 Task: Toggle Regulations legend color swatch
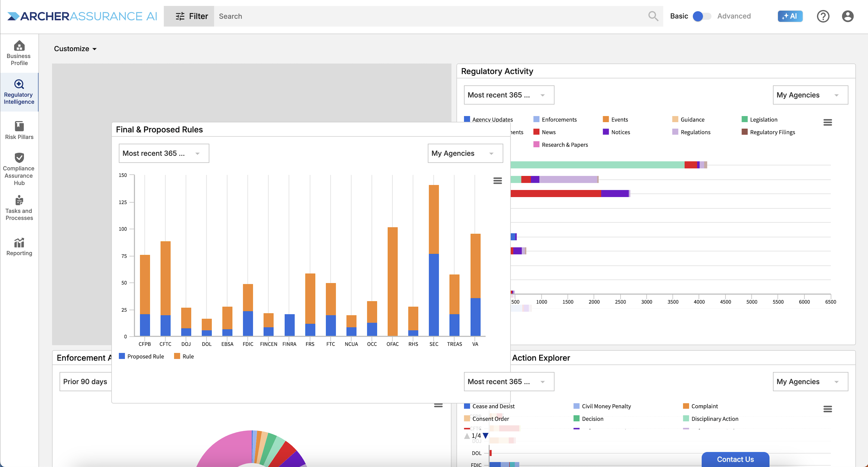[x=675, y=132]
